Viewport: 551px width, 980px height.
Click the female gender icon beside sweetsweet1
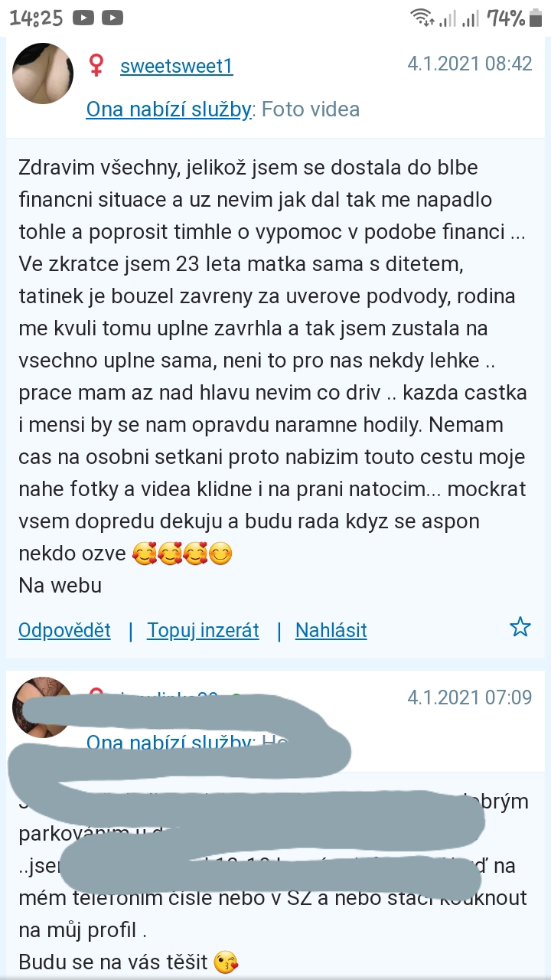(x=96, y=66)
